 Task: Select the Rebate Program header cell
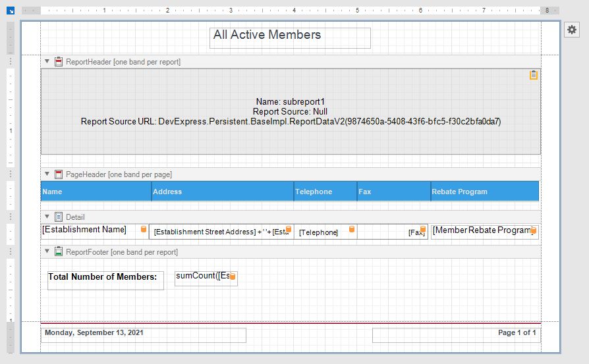pos(484,192)
